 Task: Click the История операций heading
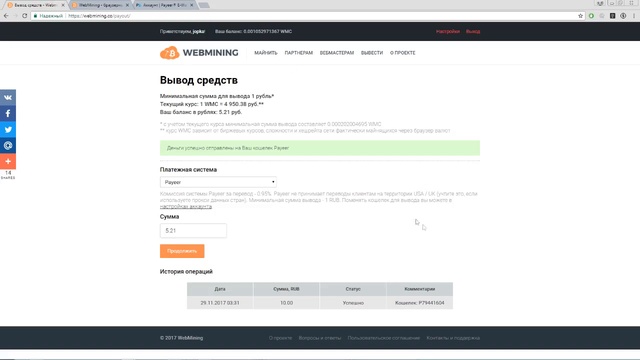coord(186,271)
